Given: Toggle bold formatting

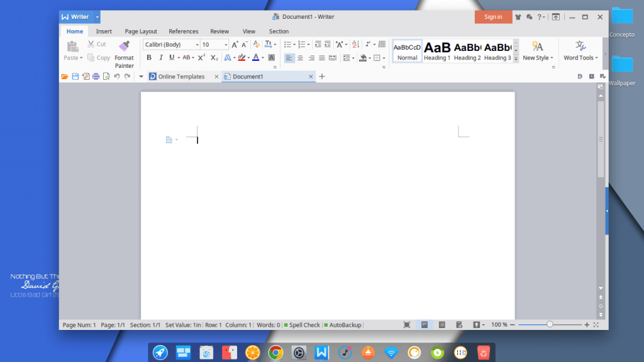Looking at the screenshot, I should [148, 58].
